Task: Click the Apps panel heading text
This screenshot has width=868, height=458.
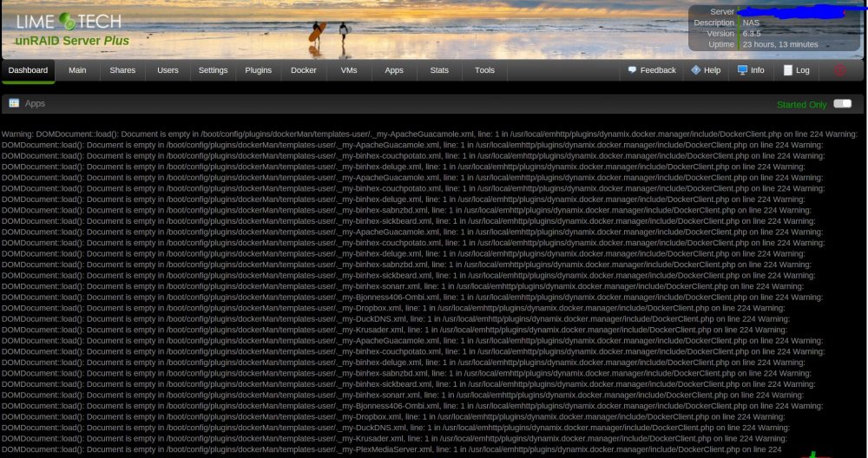Action: click(x=35, y=103)
